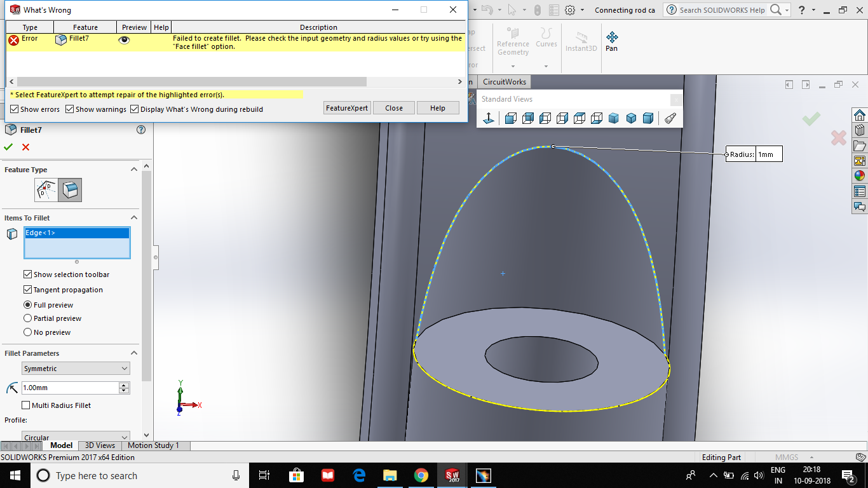Screen dimensions: 868x488
Task: Uncheck the Show warnings checkbox
Action: (70, 109)
